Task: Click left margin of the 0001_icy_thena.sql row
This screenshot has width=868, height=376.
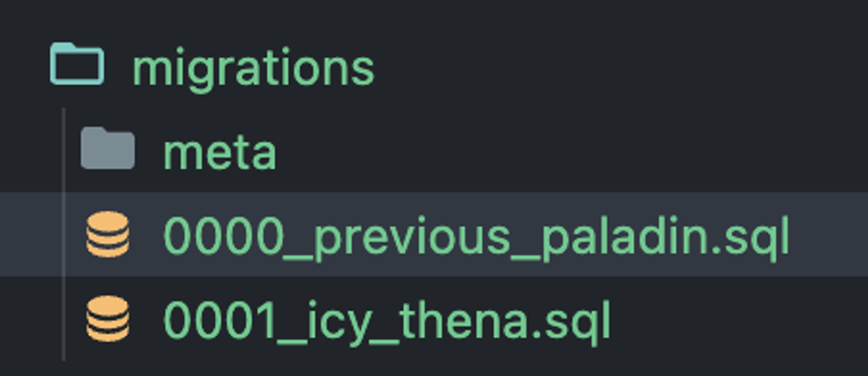Action: [30, 319]
